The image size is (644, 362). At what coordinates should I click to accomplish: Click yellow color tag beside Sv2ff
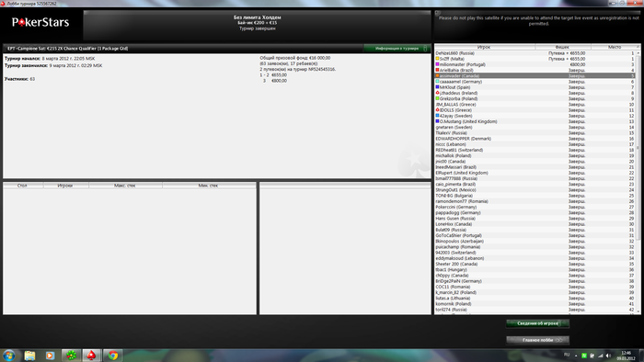[437, 59]
